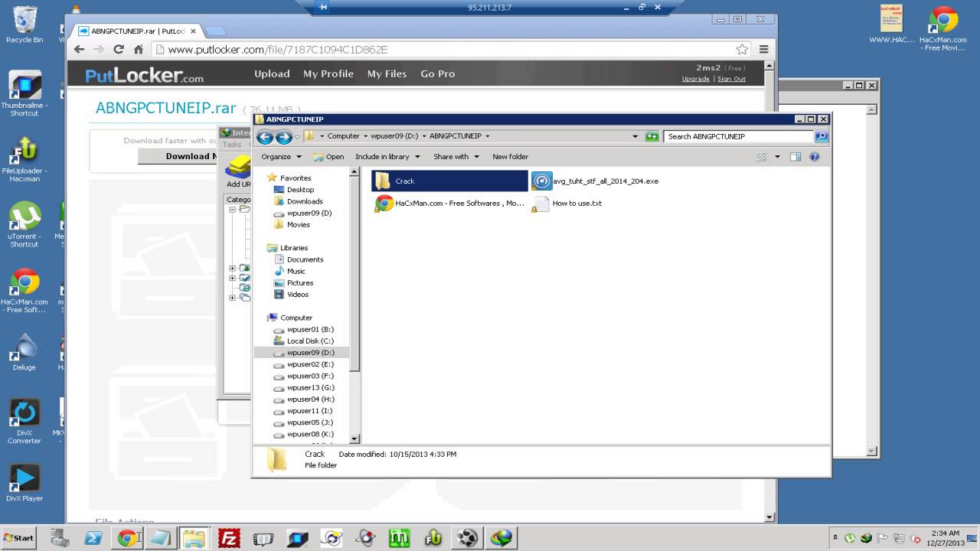Open Explorer help question mark icon
The image size is (980, 551).
pyautogui.click(x=814, y=156)
